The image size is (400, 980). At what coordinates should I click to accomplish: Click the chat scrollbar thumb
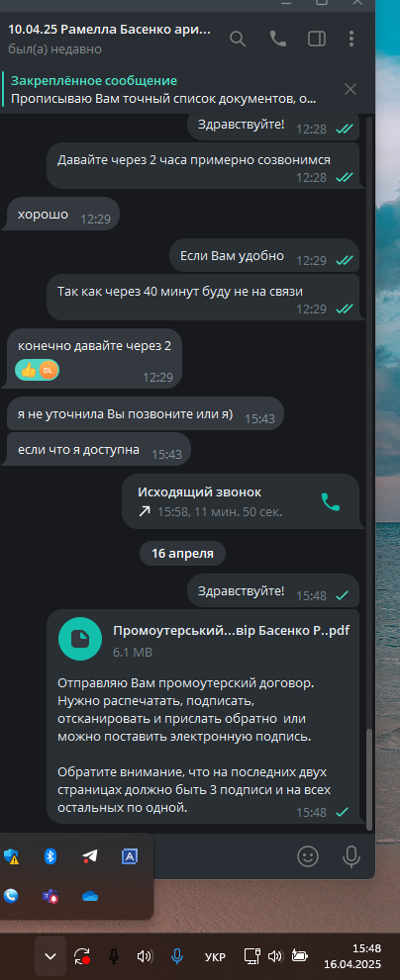coord(368,780)
